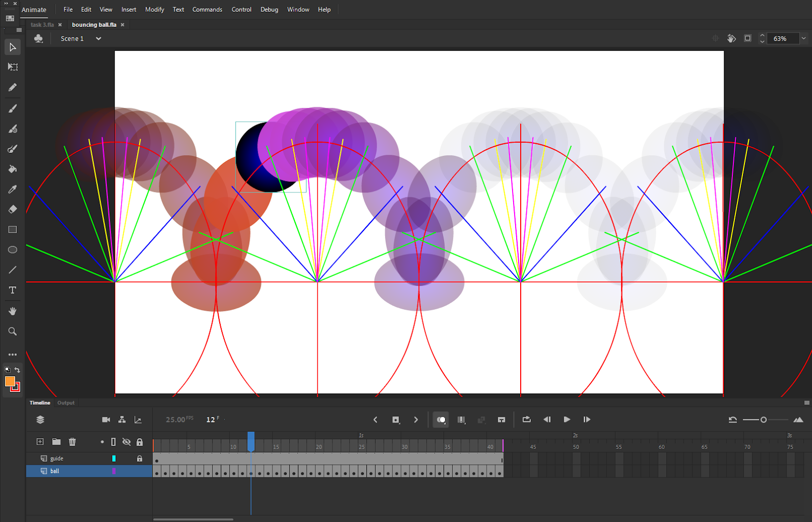Screen dimensions: 812x522
Task: Select the Paint Bucket tool
Action: point(13,169)
